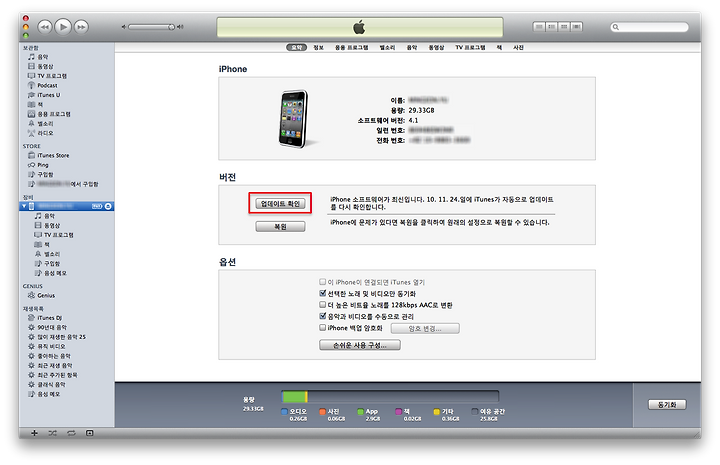The width and height of the screenshot is (720, 465).
Task: Adjust the volume slider
Action: click(x=152, y=27)
